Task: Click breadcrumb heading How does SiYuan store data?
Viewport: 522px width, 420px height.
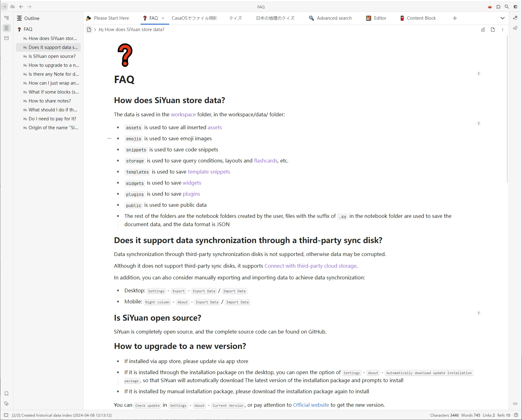Action: pyautogui.click(x=132, y=30)
